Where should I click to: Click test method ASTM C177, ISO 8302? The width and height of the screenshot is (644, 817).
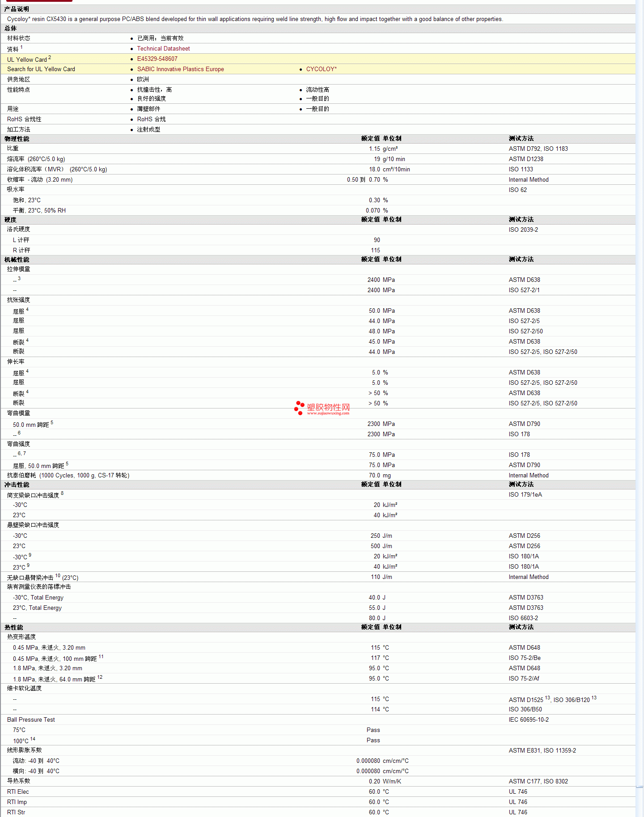(x=538, y=781)
